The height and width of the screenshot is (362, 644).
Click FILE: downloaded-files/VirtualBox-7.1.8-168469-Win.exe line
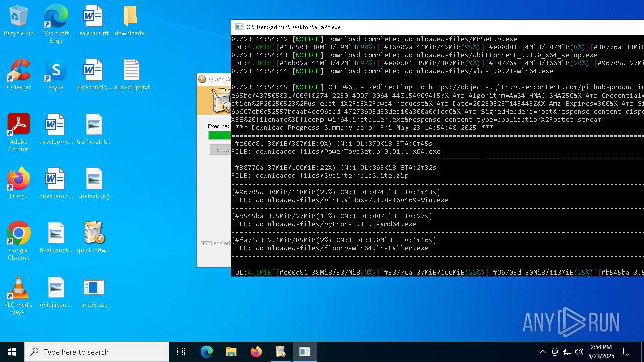[340, 200]
